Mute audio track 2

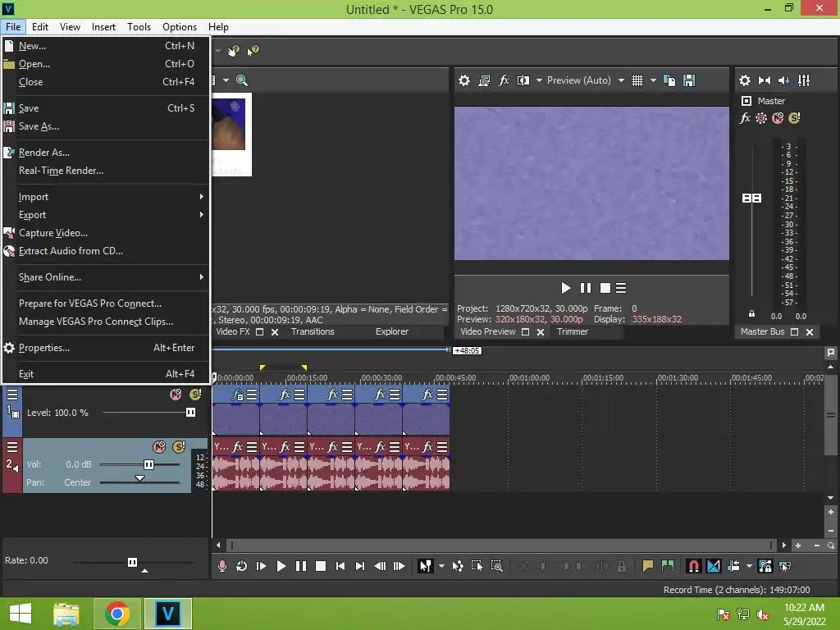pyautogui.click(x=159, y=447)
